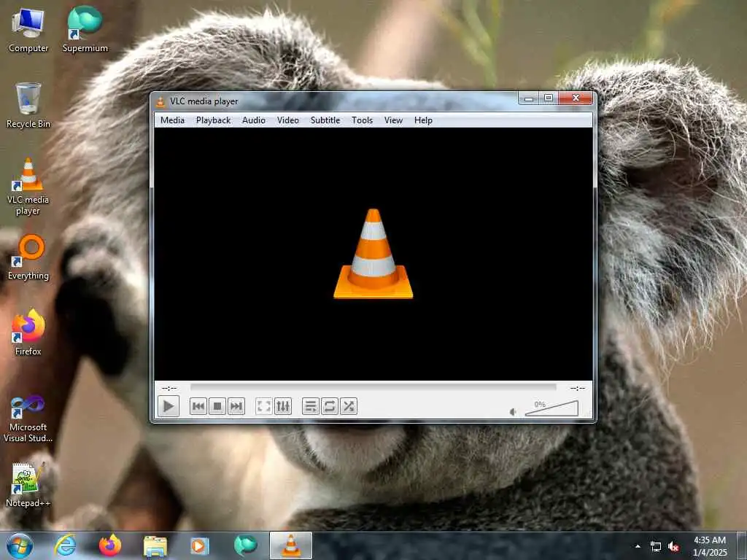Open the Windows Start menu
This screenshot has height=560, width=747.
(20, 545)
